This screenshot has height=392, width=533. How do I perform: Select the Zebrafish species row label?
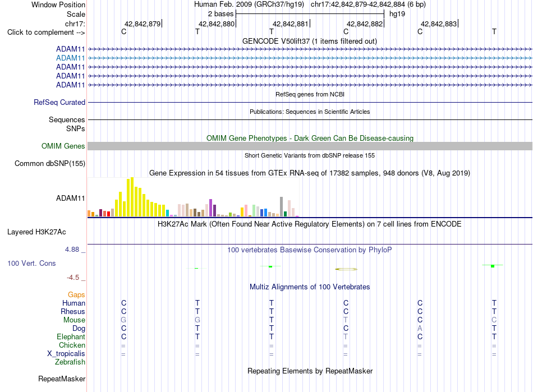(70, 362)
